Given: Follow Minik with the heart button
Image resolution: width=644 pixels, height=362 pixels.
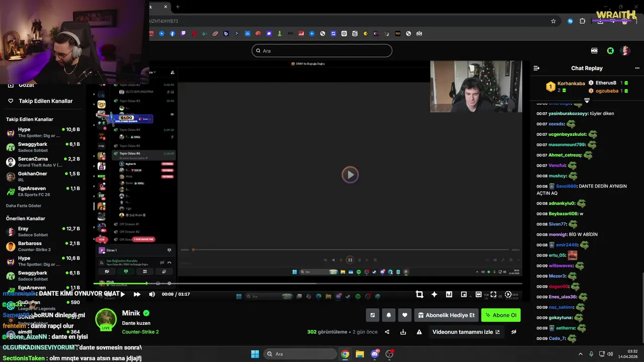Looking at the screenshot, I should coord(405,315).
